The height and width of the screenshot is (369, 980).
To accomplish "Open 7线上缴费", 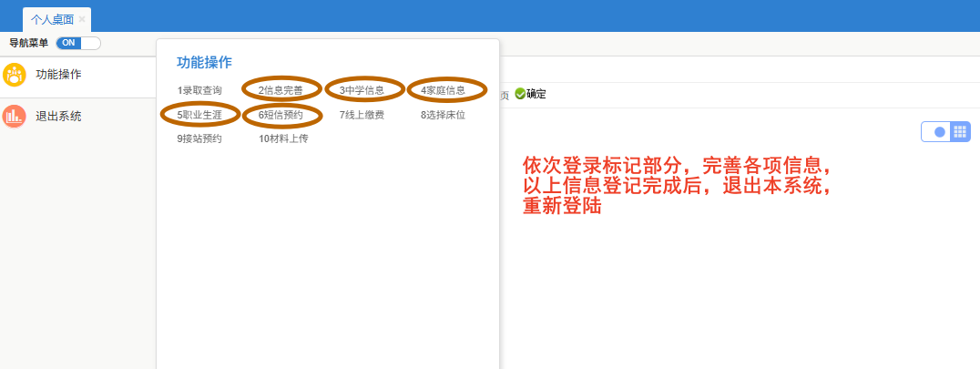I will pos(362,115).
